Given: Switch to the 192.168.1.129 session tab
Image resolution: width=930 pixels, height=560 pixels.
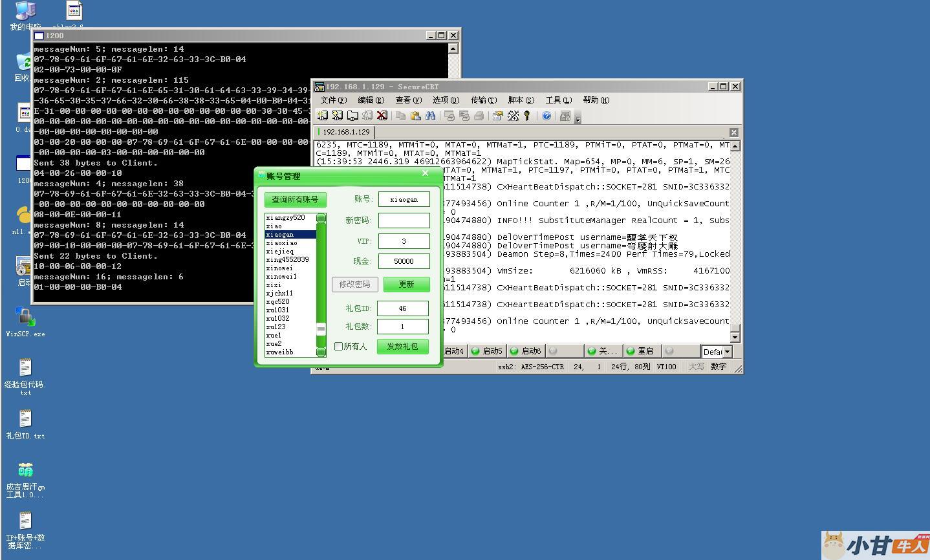Looking at the screenshot, I should 346,132.
